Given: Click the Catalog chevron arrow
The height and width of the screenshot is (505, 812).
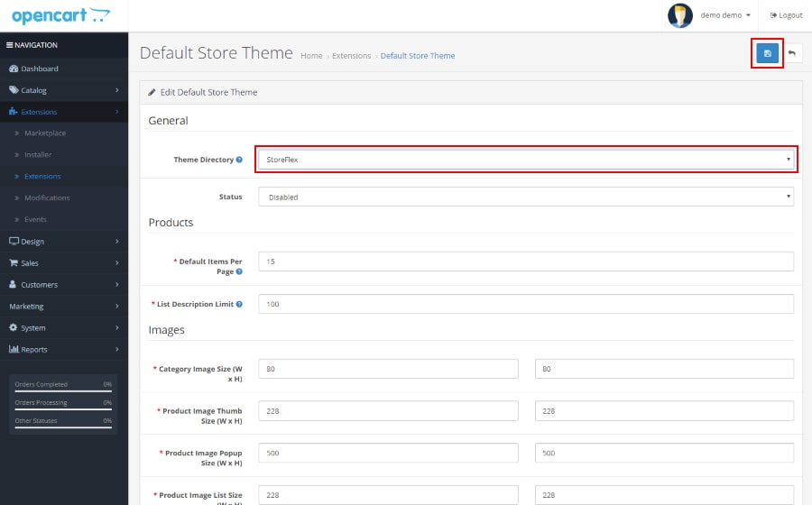Looking at the screenshot, I should tap(117, 90).
